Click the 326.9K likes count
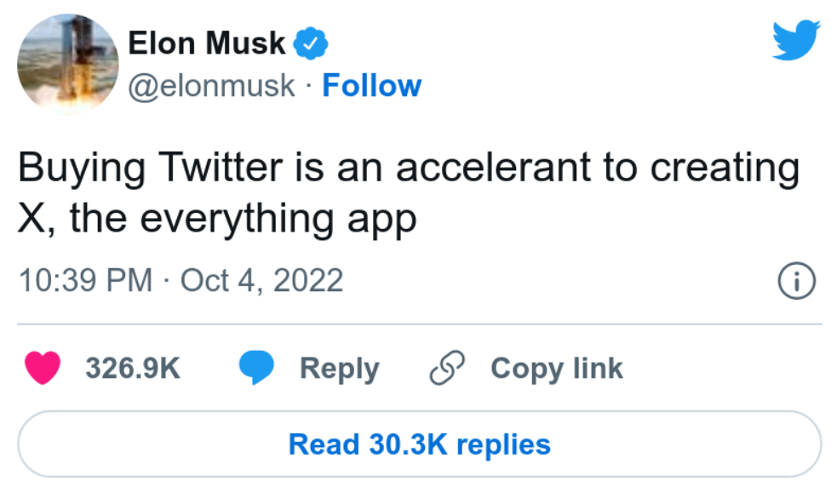 tap(133, 369)
